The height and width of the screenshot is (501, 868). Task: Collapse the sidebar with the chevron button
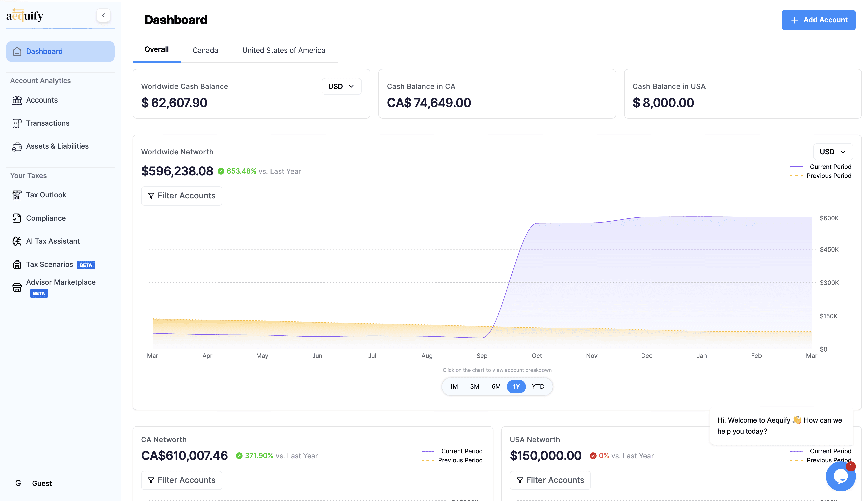tap(103, 15)
